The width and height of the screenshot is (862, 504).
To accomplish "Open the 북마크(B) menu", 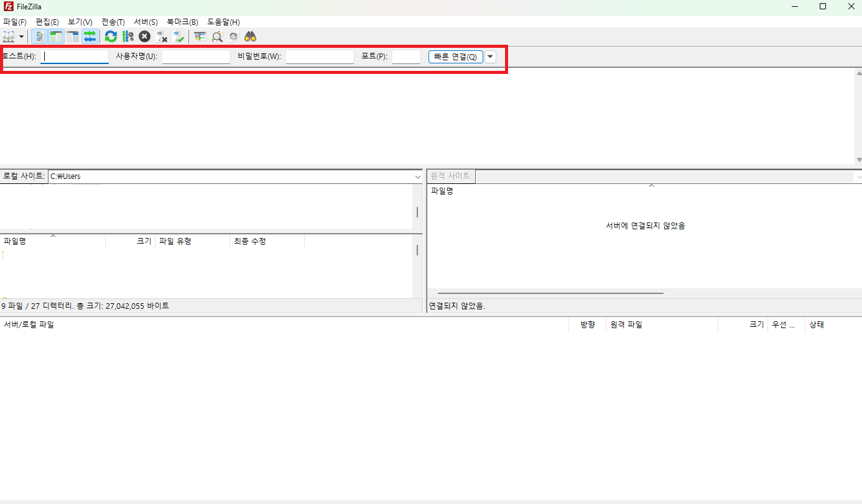I will [x=182, y=22].
